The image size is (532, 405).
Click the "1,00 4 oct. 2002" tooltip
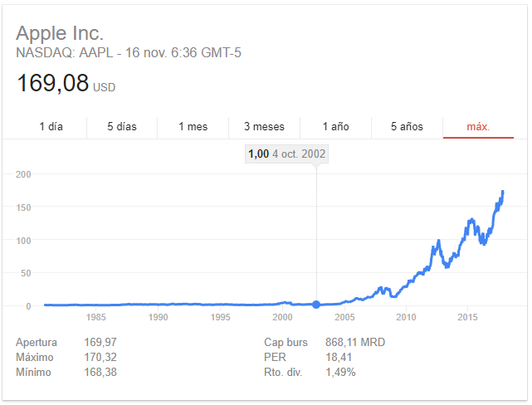coord(287,154)
